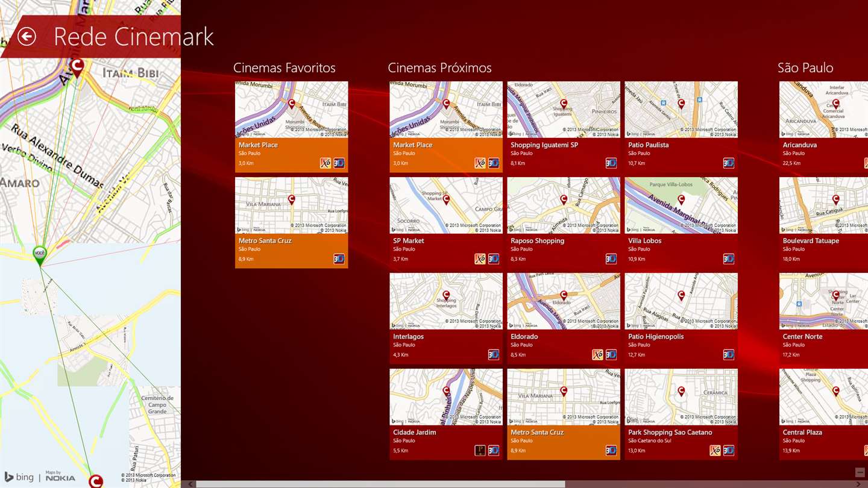Click the horizontal scrollbar thumb

[380, 484]
